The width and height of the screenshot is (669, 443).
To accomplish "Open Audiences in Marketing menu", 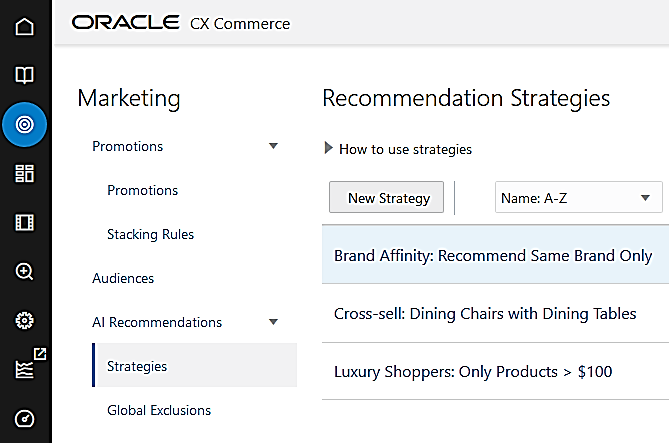I will coord(123,278).
